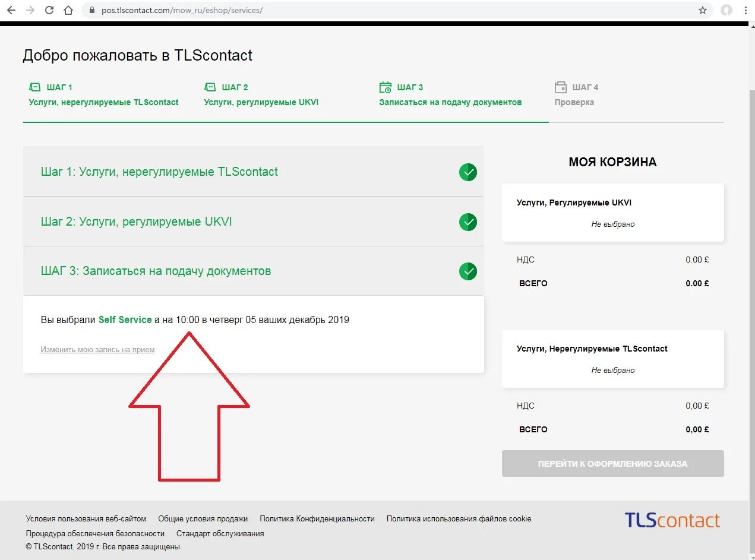755x560 pixels.
Task: Expand the Шаг 1 services accordion header
Action: (254, 172)
